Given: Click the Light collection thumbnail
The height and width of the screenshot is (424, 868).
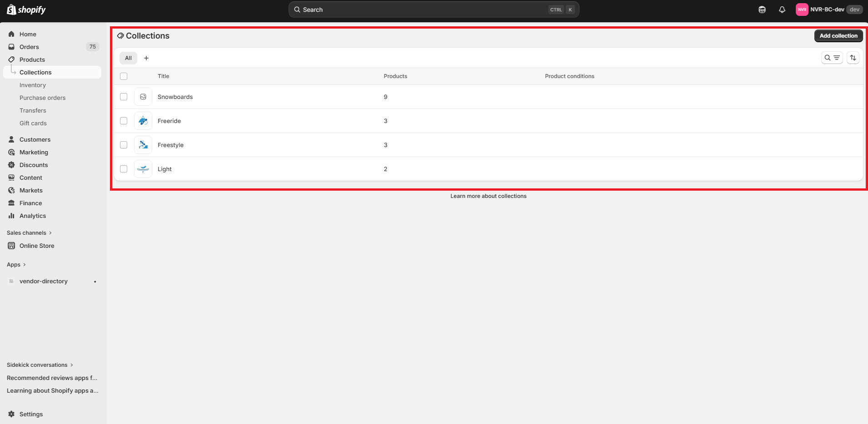Looking at the screenshot, I should [x=143, y=169].
